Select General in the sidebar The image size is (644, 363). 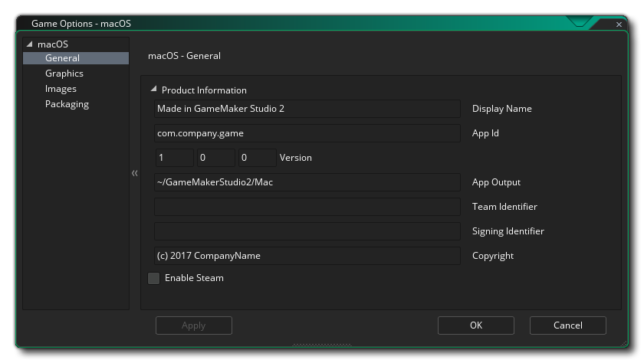pyautogui.click(x=62, y=58)
